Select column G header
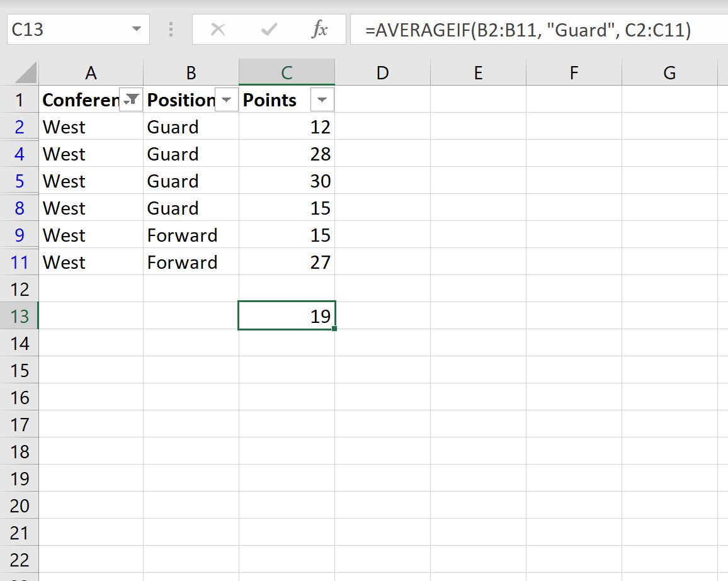728x581 pixels. (x=669, y=72)
